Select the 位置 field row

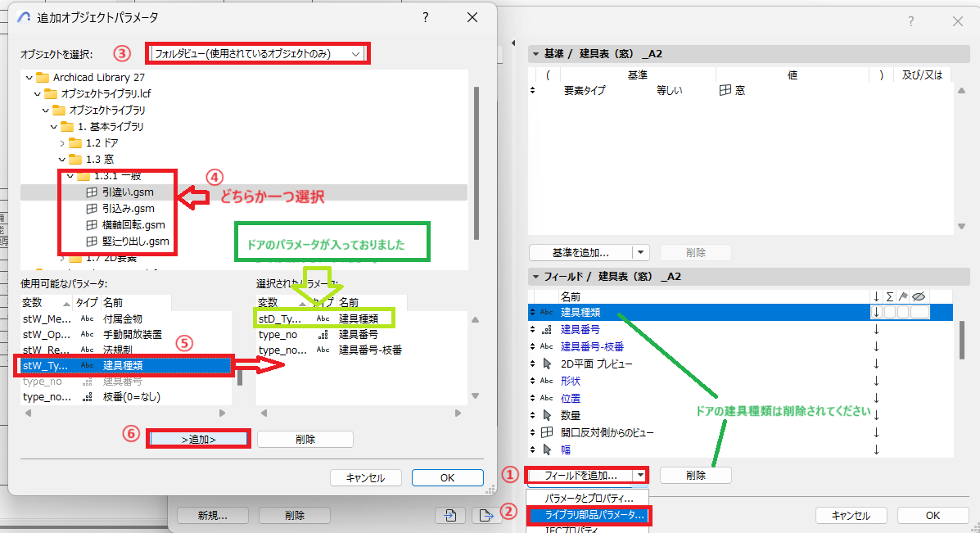pos(740,398)
